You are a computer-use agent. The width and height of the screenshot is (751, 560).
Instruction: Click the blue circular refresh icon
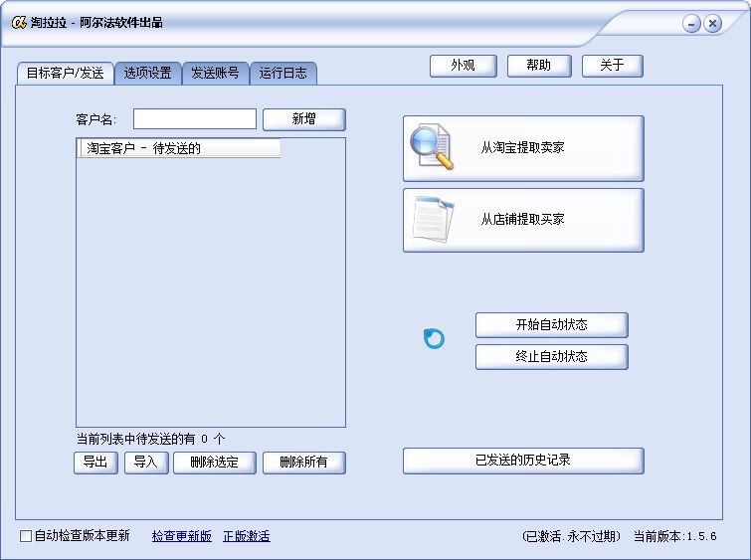coord(434,338)
